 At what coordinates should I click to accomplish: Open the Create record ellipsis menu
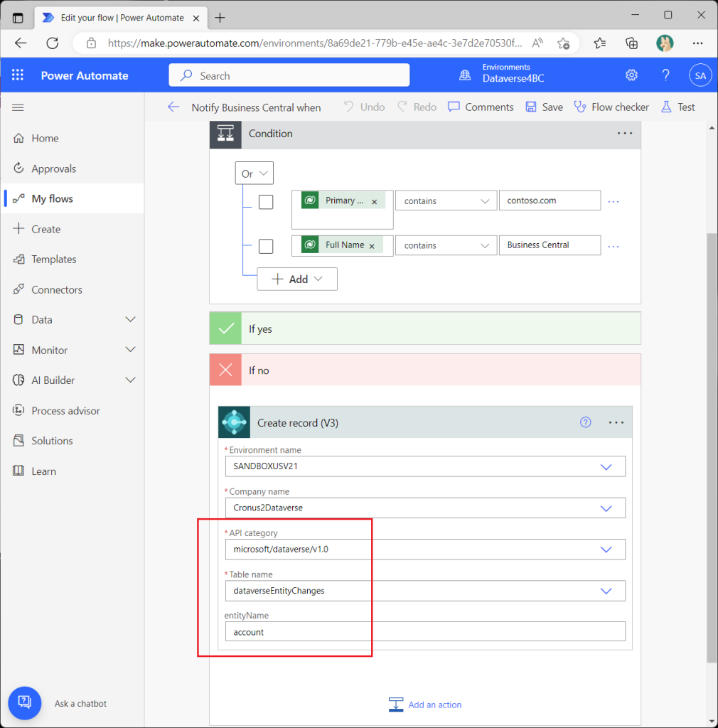[616, 422]
